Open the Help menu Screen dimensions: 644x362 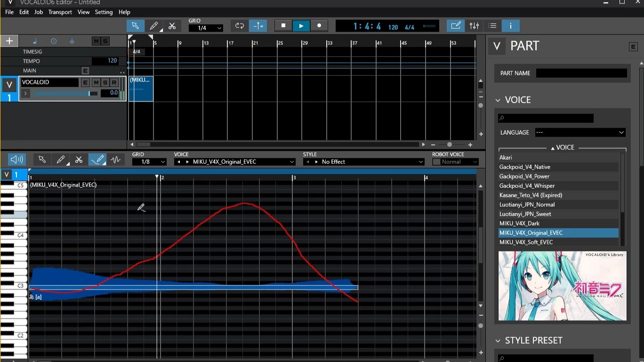pyautogui.click(x=124, y=12)
